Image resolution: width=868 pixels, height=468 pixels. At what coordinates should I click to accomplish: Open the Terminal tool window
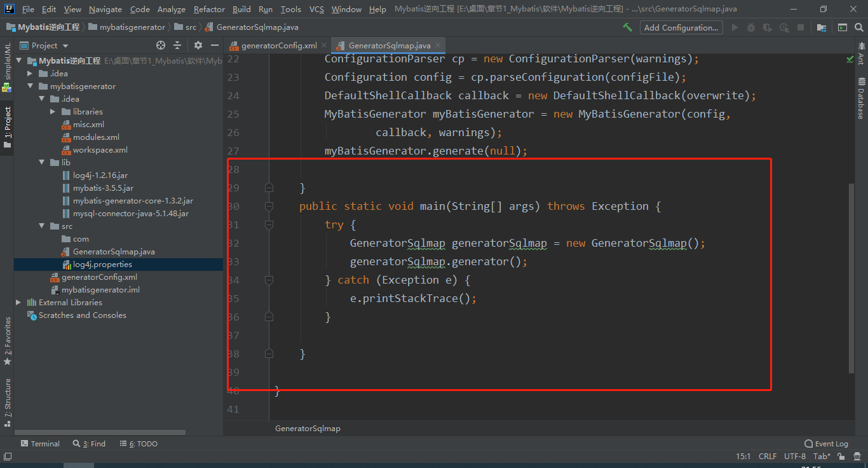40,444
